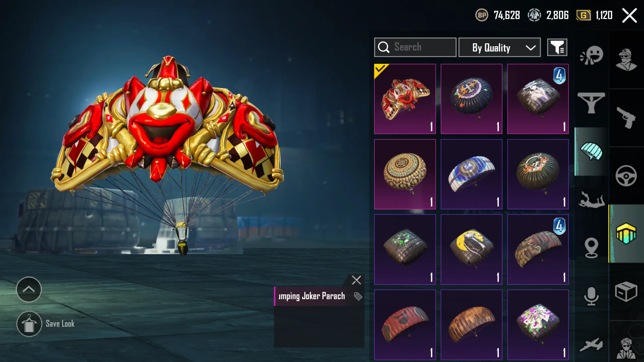The width and height of the screenshot is (644, 362).
Task: Open the supply crate box category
Action: (x=626, y=292)
